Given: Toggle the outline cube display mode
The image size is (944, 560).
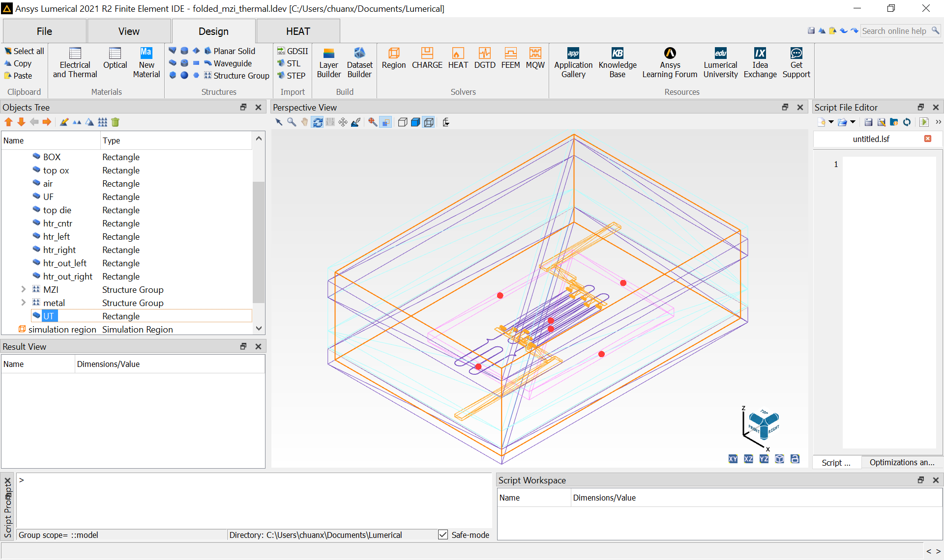Looking at the screenshot, I should (x=402, y=122).
